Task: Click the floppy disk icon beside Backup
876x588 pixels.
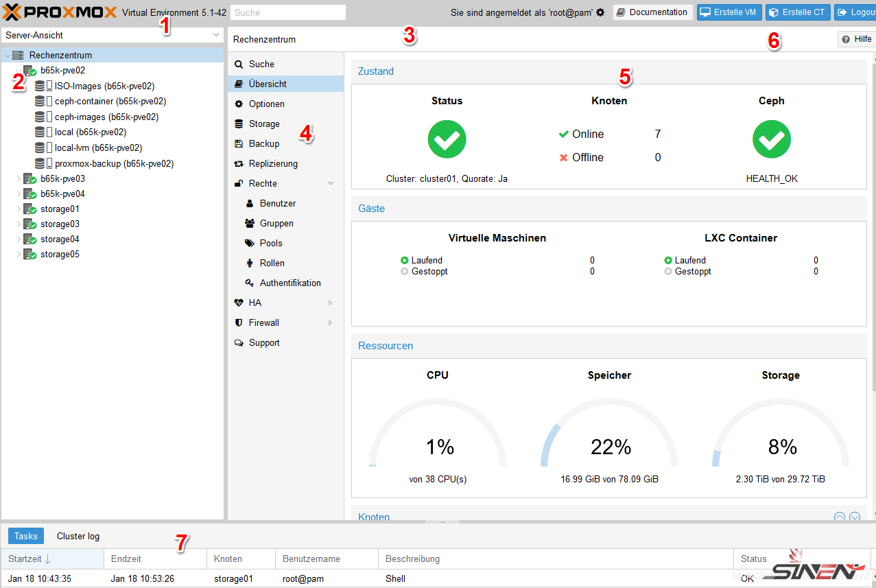Action: tap(239, 143)
